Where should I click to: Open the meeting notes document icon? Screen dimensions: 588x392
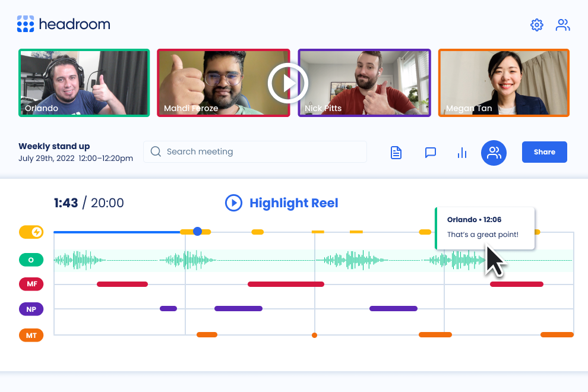coord(396,153)
